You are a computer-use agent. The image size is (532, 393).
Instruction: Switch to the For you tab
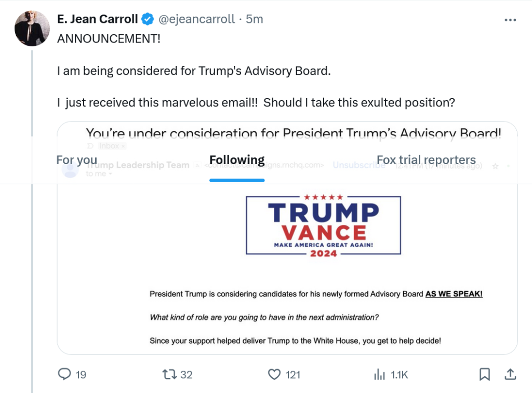click(x=76, y=160)
